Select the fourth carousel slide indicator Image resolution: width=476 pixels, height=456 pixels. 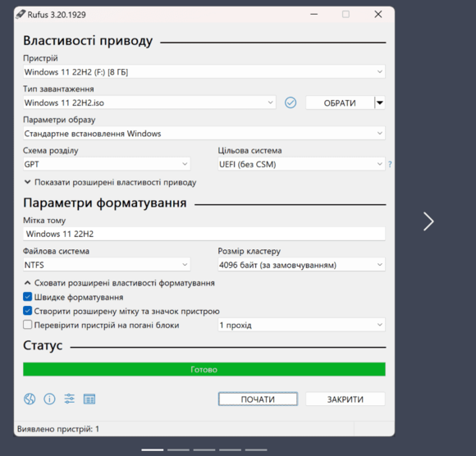(x=230, y=449)
